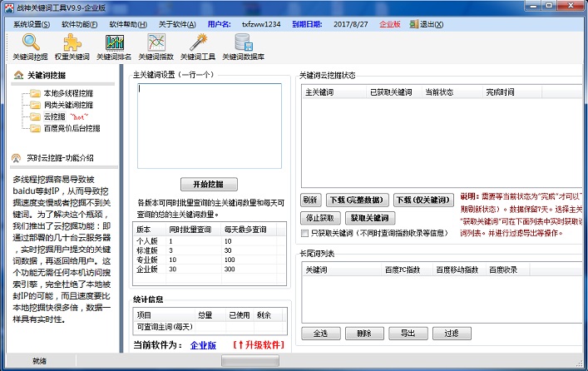Click the 当前状态 column header
Image resolution: width=588 pixels, height=371 pixels.
point(452,92)
